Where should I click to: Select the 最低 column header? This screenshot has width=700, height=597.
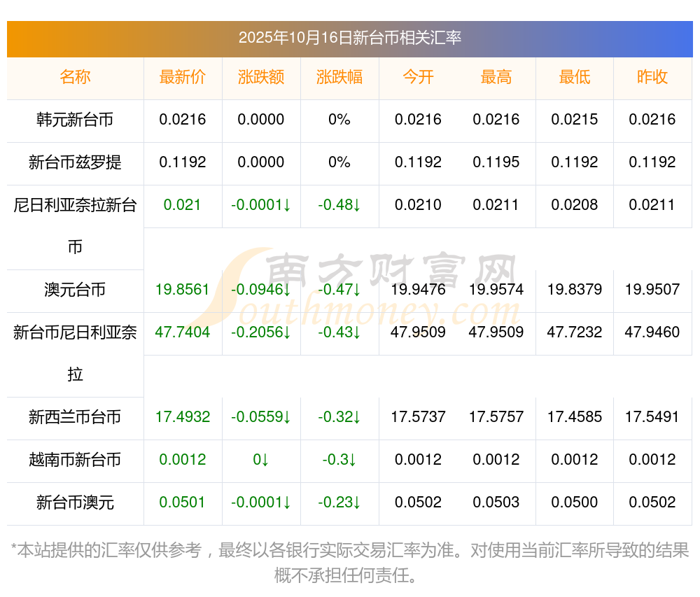[575, 77]
